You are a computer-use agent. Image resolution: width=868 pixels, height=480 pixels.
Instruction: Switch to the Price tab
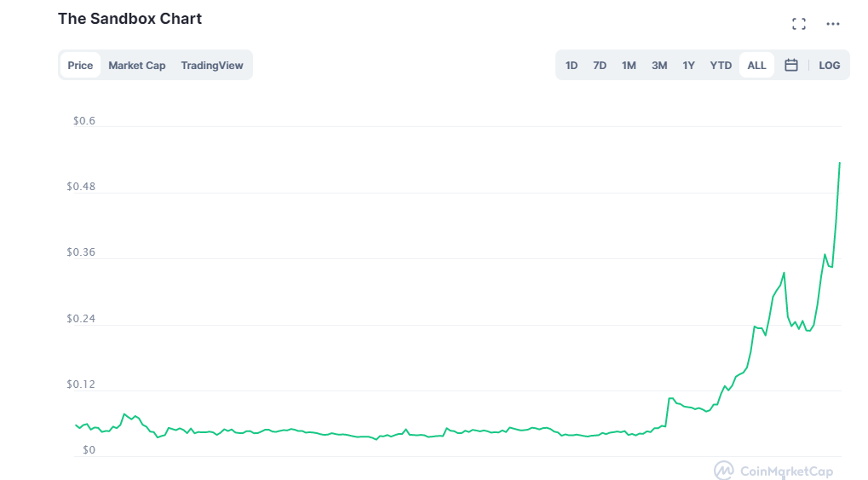pyautogui.click(x=80, y=65)
